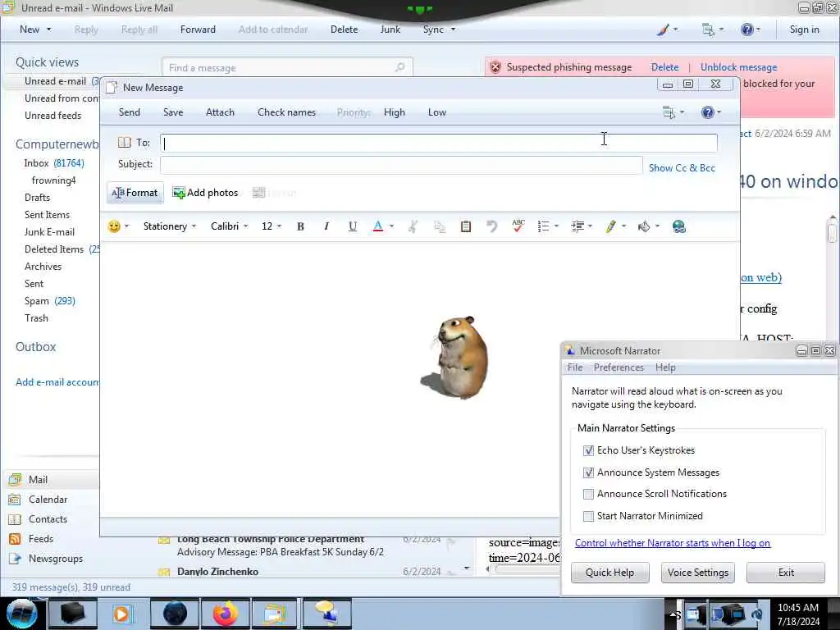Expand the Sync dropdown arrow
This screenshot has height=630, width=840.
453,30
